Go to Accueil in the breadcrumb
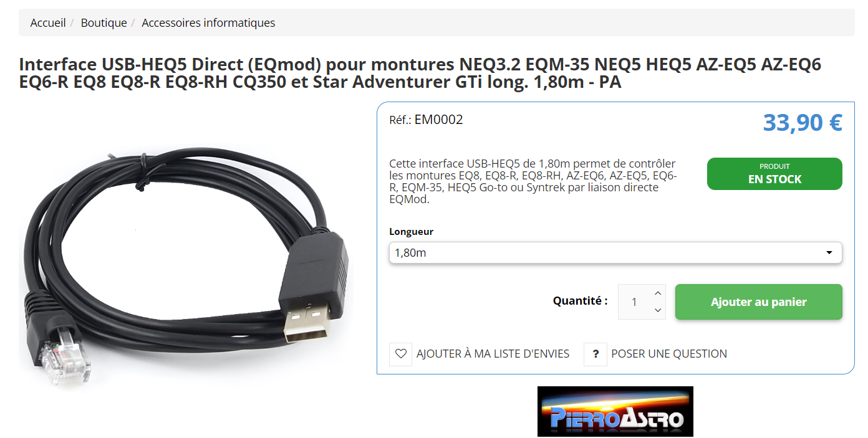The image size is (868, 438). click(48, 23)
